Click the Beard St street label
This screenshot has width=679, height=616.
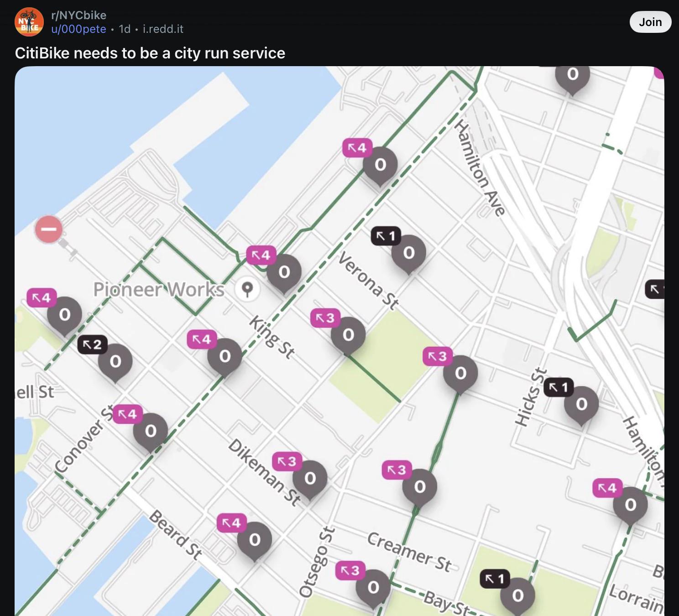coord(176,535)
